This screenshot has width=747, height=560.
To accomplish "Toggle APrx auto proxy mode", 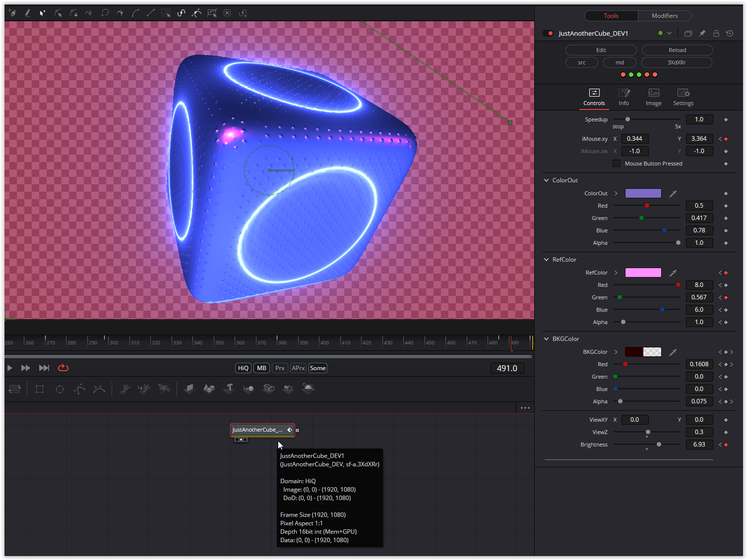I will [x=298, y=368].
